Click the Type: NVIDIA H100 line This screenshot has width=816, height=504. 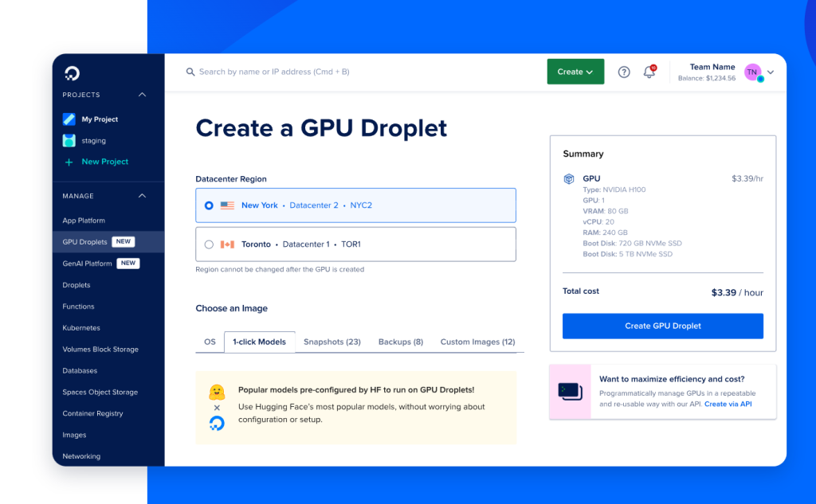(614, 189)
